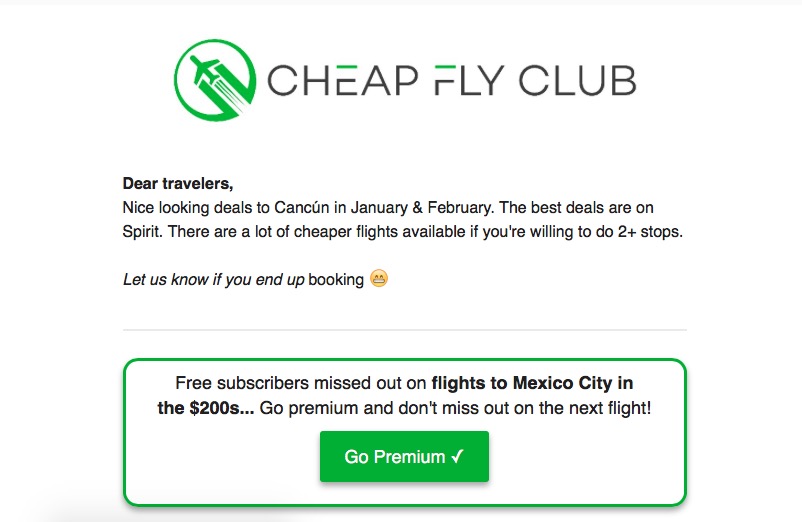Click the italic Let us know text

[x=213, y=280]
